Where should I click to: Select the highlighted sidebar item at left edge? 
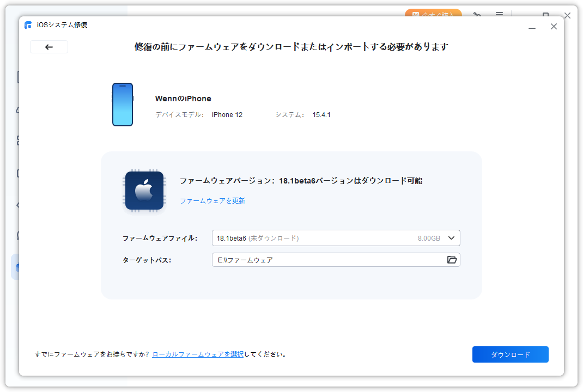point(16,267)
